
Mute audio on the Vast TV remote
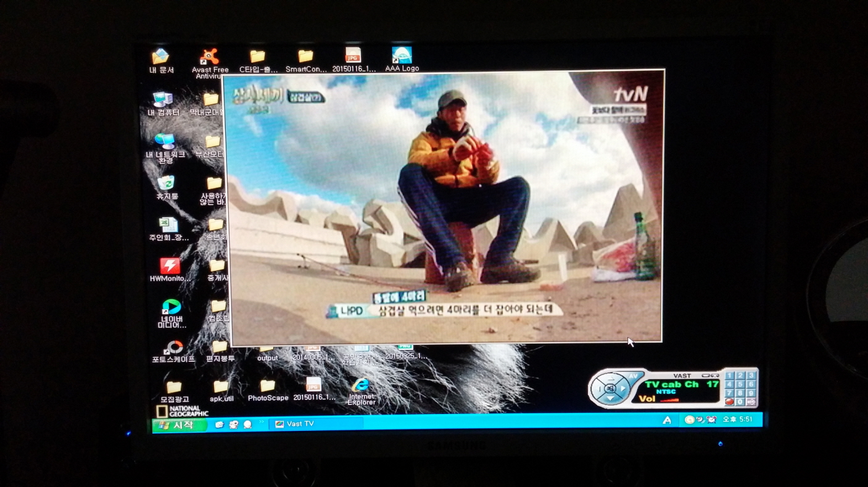(610, 388)
